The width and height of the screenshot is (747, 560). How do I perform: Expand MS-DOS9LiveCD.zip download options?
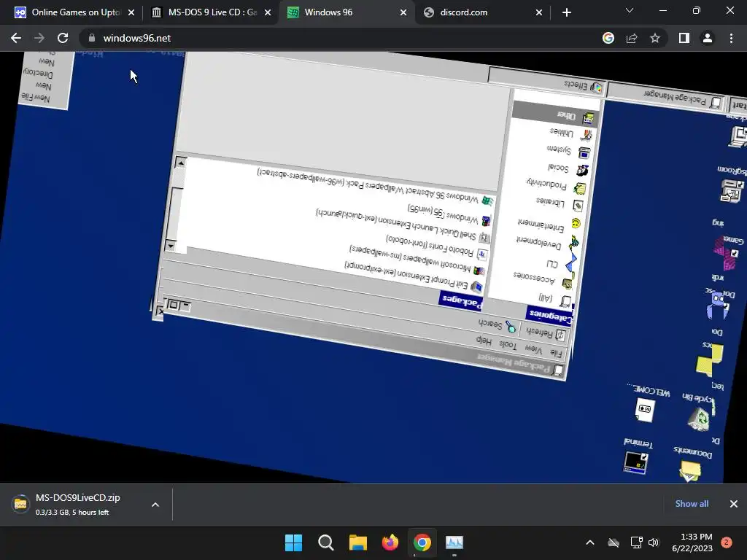155,505
